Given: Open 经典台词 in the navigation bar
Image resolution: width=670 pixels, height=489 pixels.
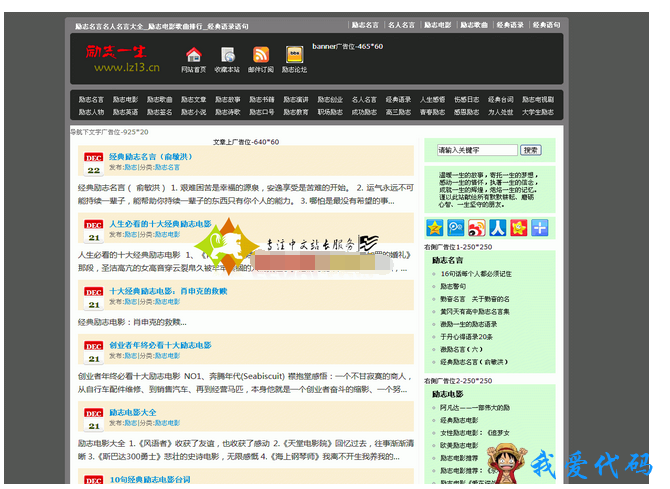Looking at the screenshot, I should tap(501, 100).
